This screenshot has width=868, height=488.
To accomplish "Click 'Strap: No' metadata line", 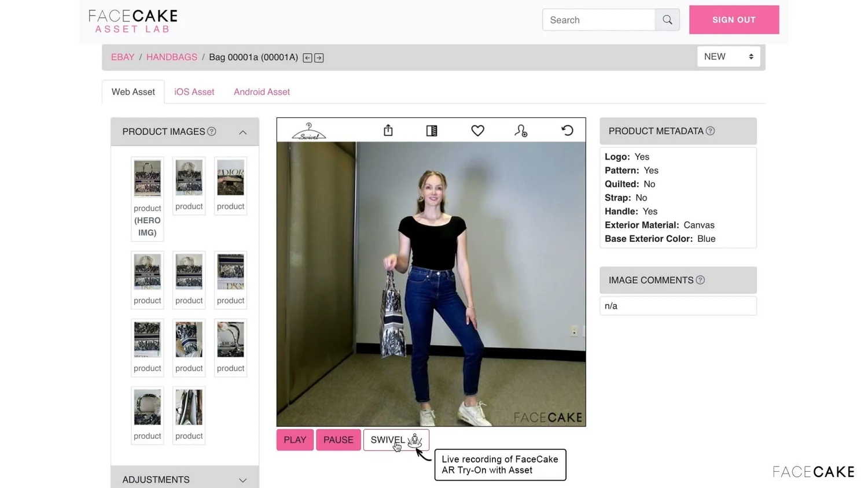I will [x=626, y=198].
